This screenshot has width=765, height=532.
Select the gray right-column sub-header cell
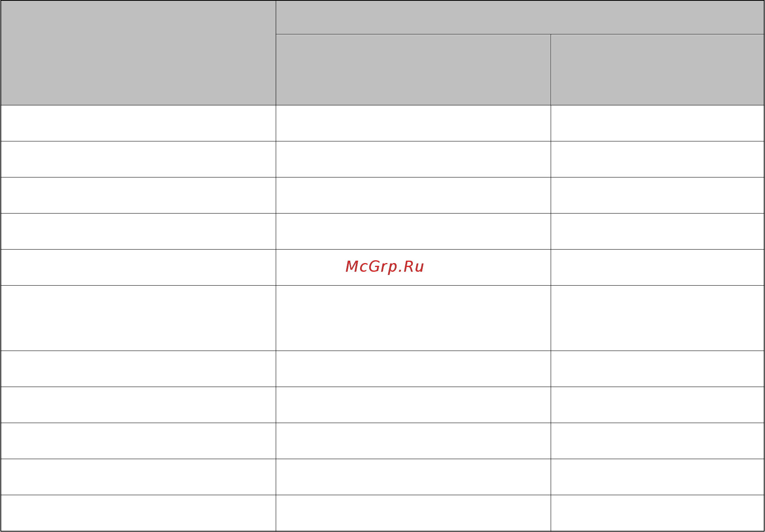point(657,70)
